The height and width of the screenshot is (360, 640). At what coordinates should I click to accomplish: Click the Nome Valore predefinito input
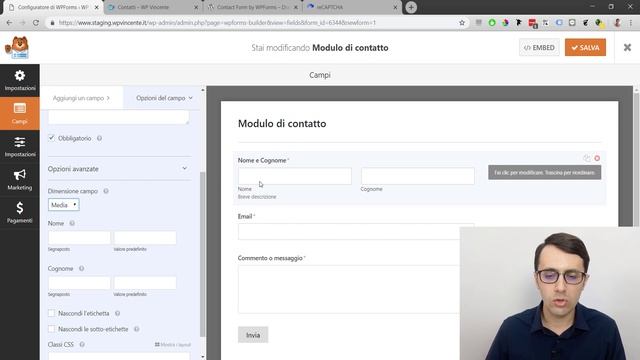(145, 238)
